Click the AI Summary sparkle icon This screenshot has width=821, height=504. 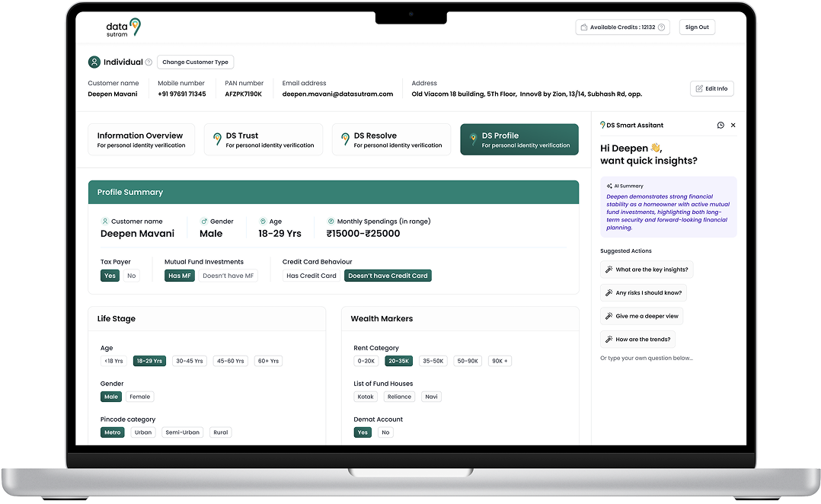[609, 186]
